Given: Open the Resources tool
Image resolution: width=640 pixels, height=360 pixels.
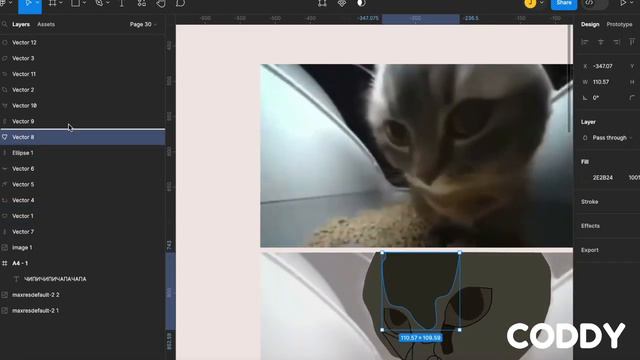Looking at the screenshot, I should coord(142,3).
